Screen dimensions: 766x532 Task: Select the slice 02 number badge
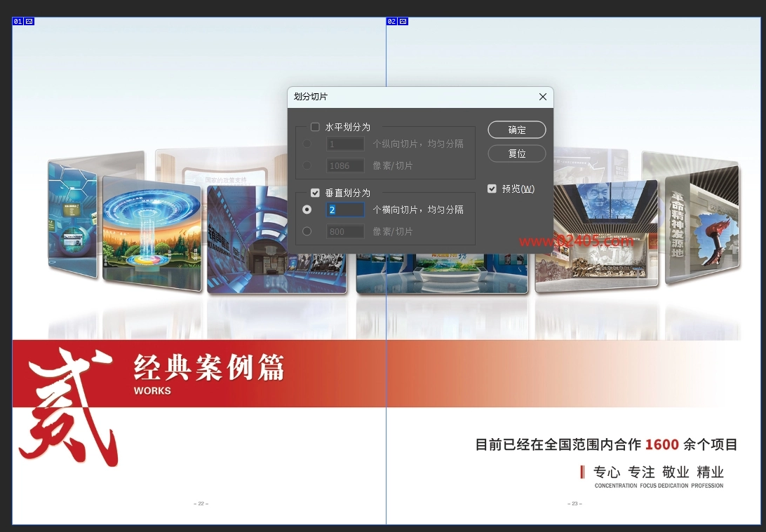[392, 22]
